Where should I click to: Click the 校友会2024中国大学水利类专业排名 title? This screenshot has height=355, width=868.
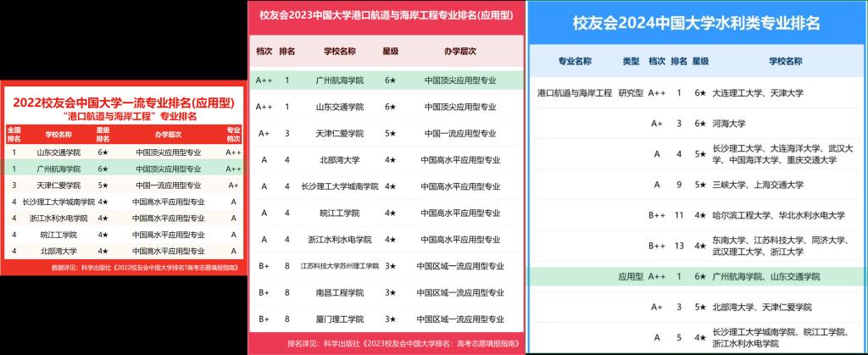tap(696, 23)
